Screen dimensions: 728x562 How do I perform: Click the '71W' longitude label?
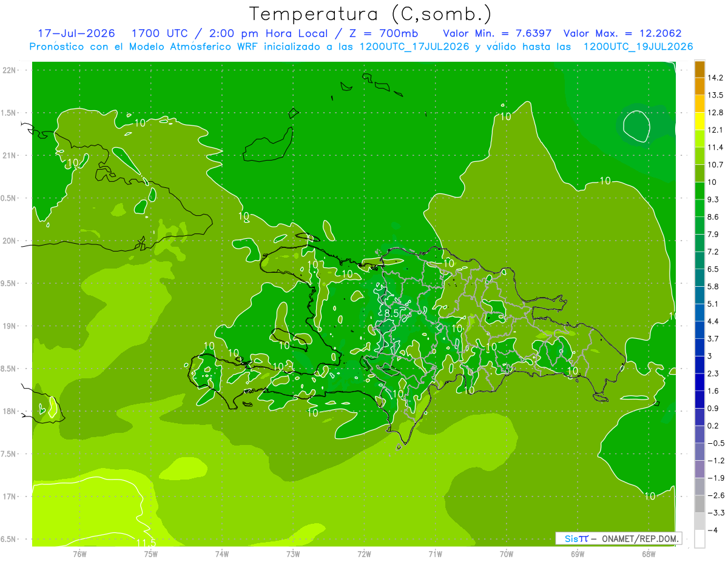pos(435,554)
